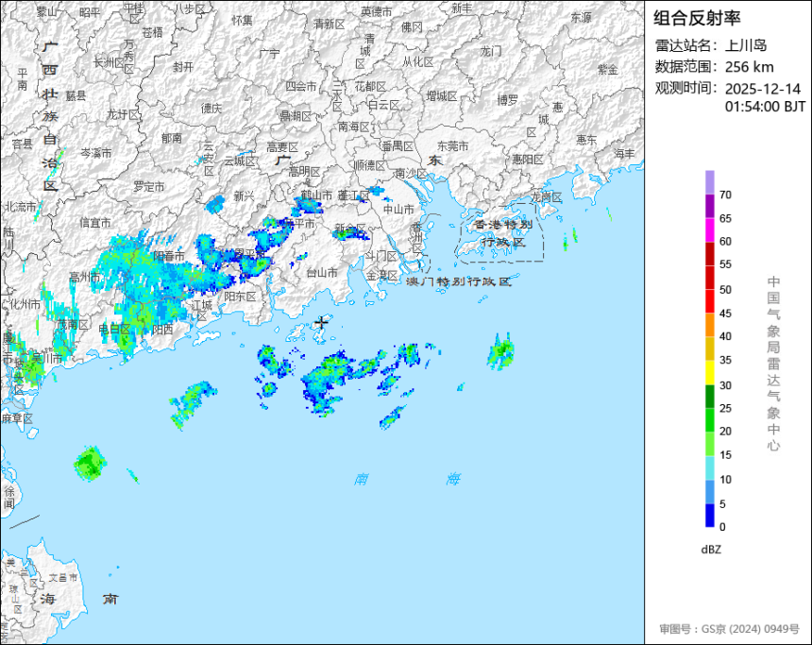Click the 信宜市 label on the map

pyautogui.click(x=95, y=223)
